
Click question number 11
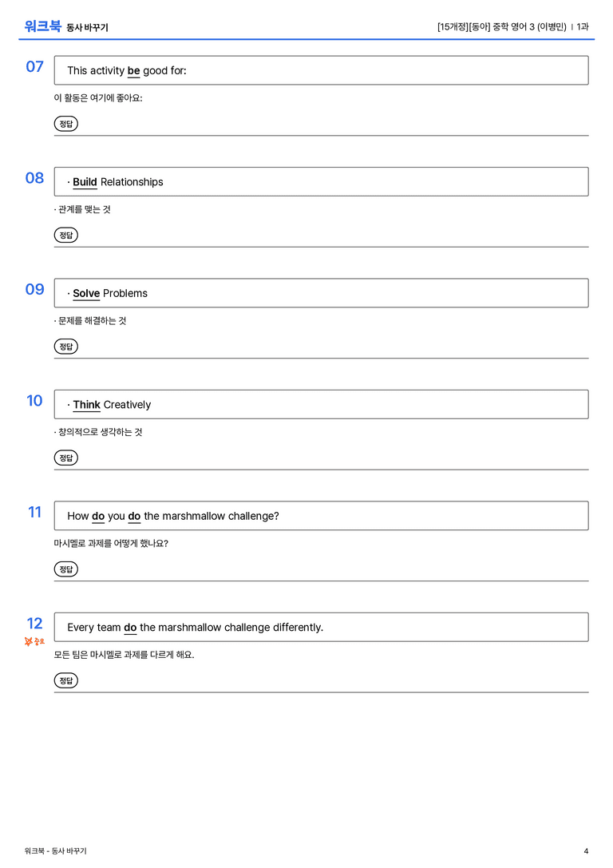(35, 512)
